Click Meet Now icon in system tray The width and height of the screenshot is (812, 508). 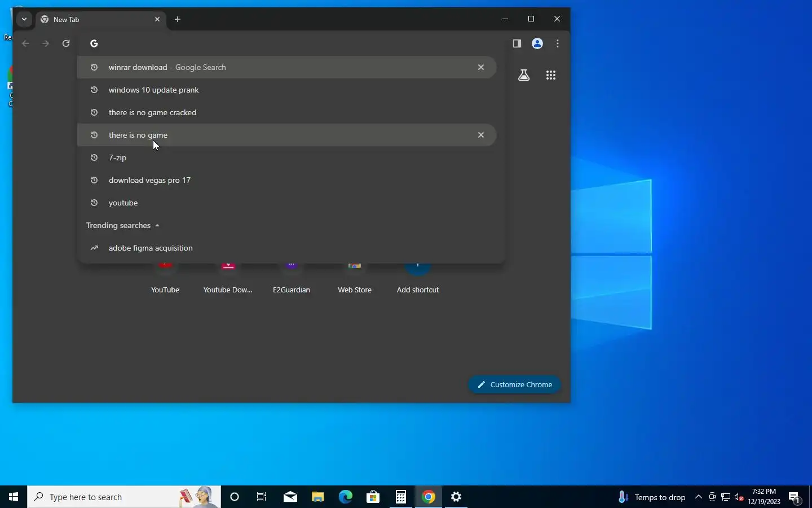coord(712,497)
